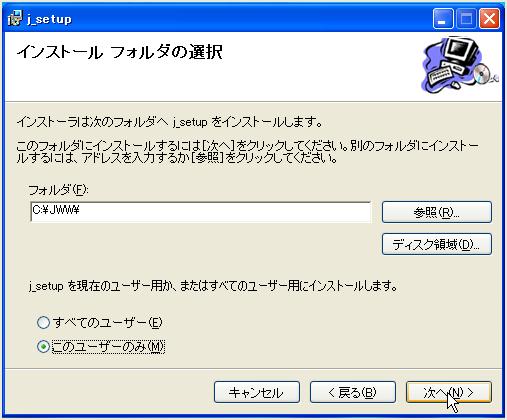This screenshot has width=507, height=420.
Task: Open the ディスク領域(D)... disk space dialog
Action: click(x=437, y=244)
